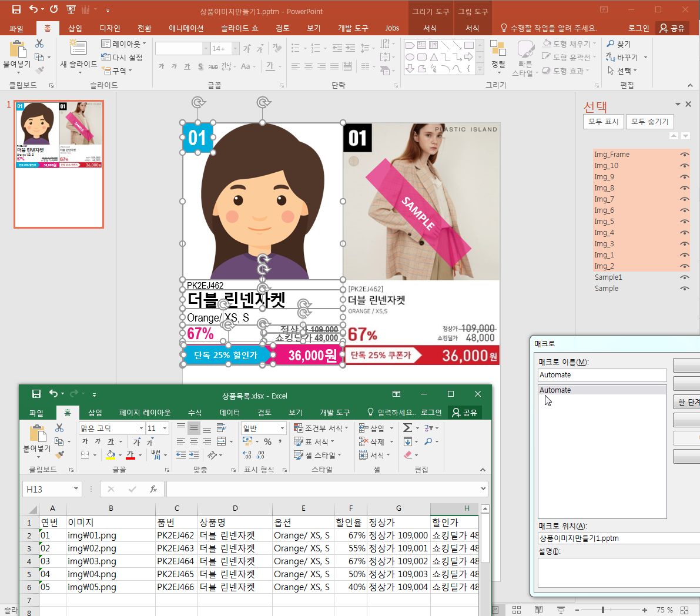The width and height of the screenshot is (700, 616).
Task: Save the PowerPoint presentation with the save icon
Action: point(16,9)
